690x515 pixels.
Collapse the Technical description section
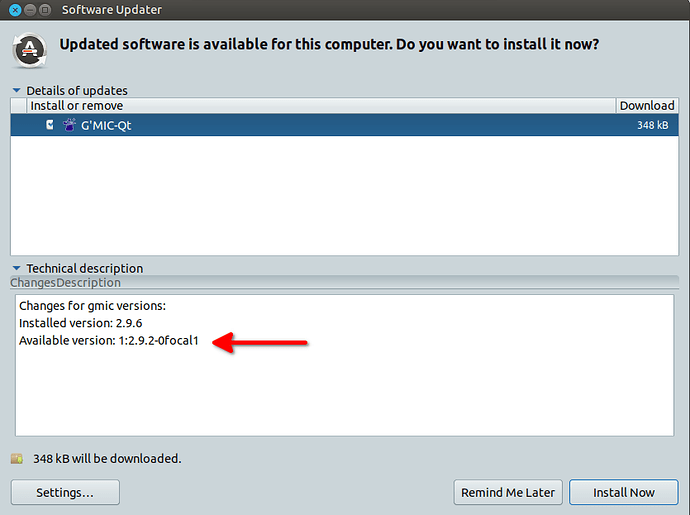(x=16, y=268)
